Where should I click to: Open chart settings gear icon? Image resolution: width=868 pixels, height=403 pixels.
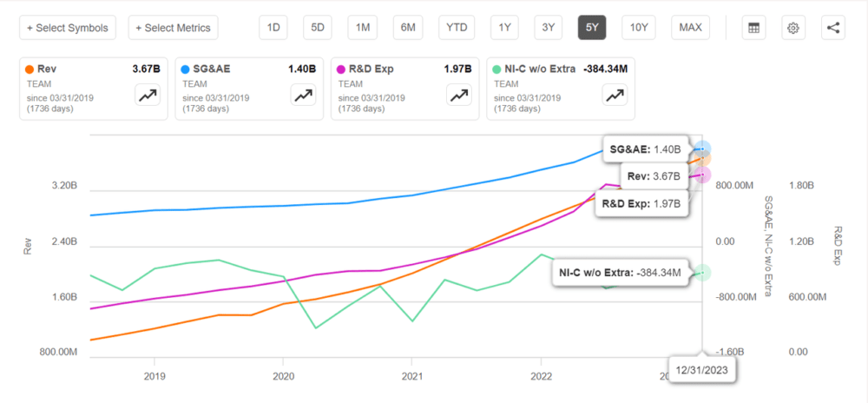(x=793, y=28)
